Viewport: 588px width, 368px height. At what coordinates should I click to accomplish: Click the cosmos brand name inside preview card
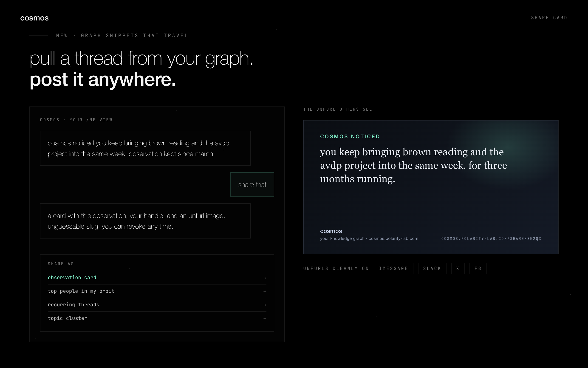coord(331,231)
